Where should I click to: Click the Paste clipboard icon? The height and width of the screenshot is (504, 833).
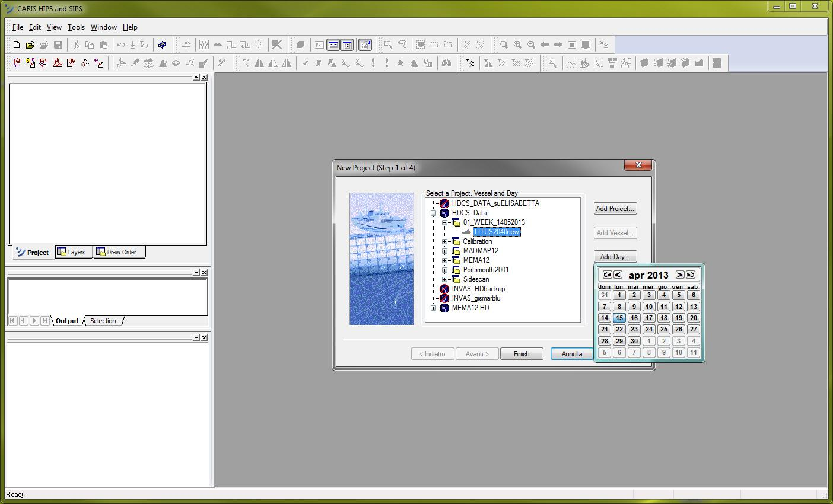[x=103, y=44]
